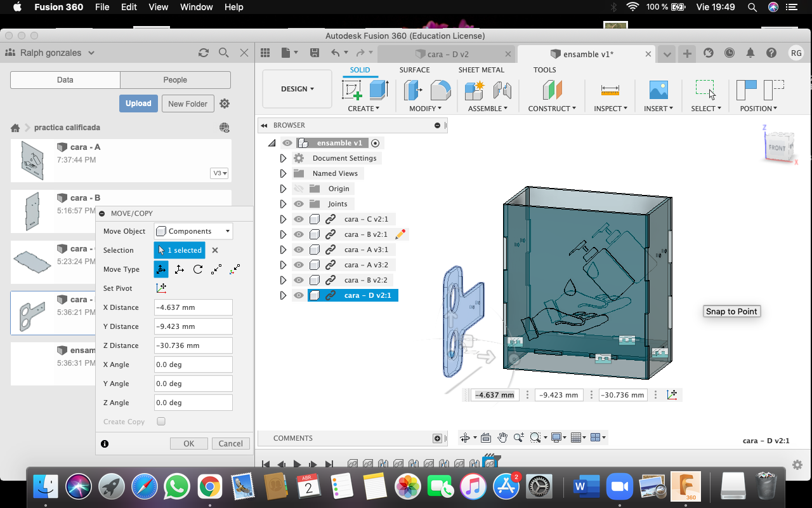Choose Rotate move type icon
This screenshot has height=508, width=812.
point(198,269)
